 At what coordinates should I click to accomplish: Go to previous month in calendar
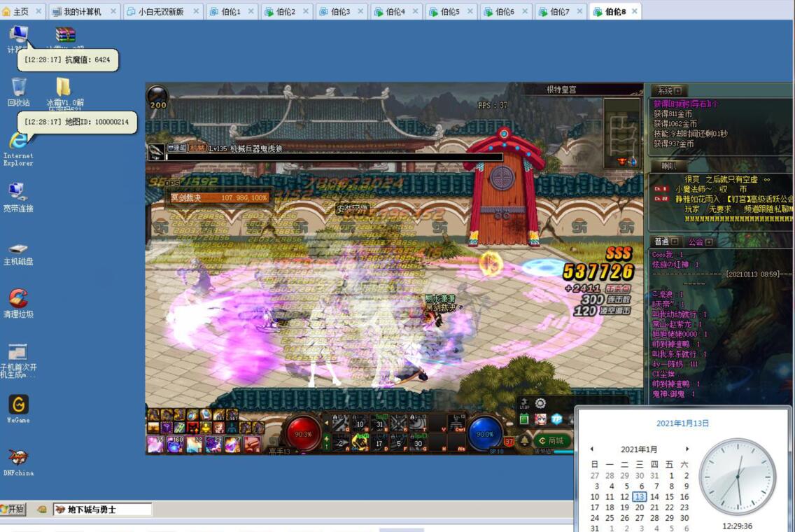591,449
